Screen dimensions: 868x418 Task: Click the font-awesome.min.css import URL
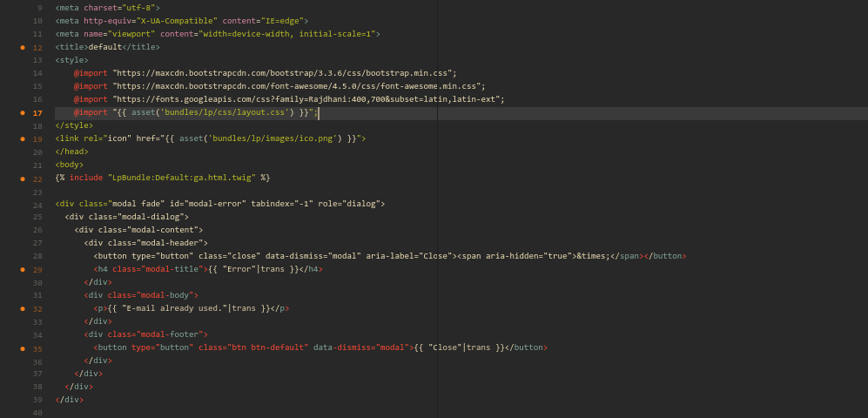click(299, 86)
